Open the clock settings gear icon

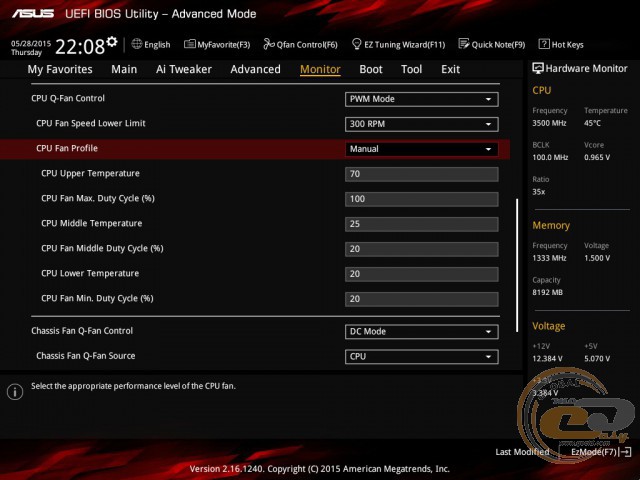(x=112, y=42)
